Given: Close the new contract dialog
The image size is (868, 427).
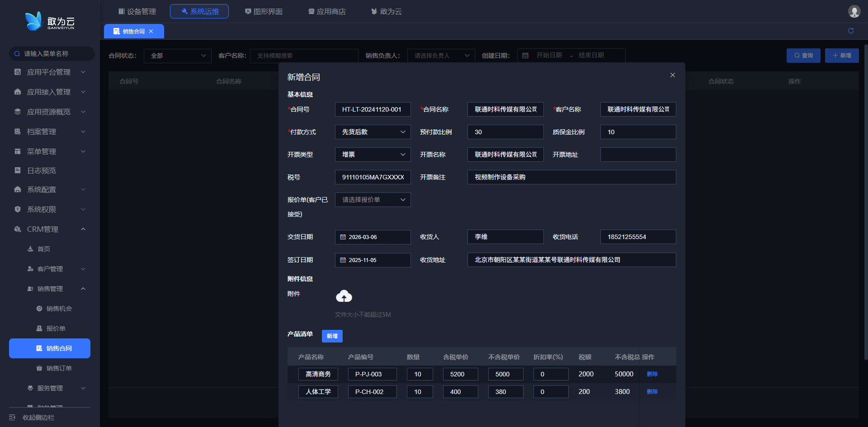Looking at the screenshot, I should point(672,75).
